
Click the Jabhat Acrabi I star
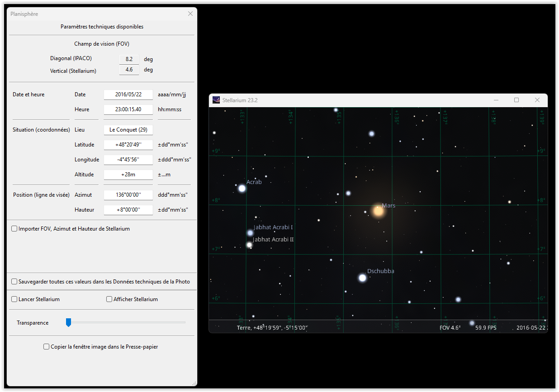(x=250, y=233)
